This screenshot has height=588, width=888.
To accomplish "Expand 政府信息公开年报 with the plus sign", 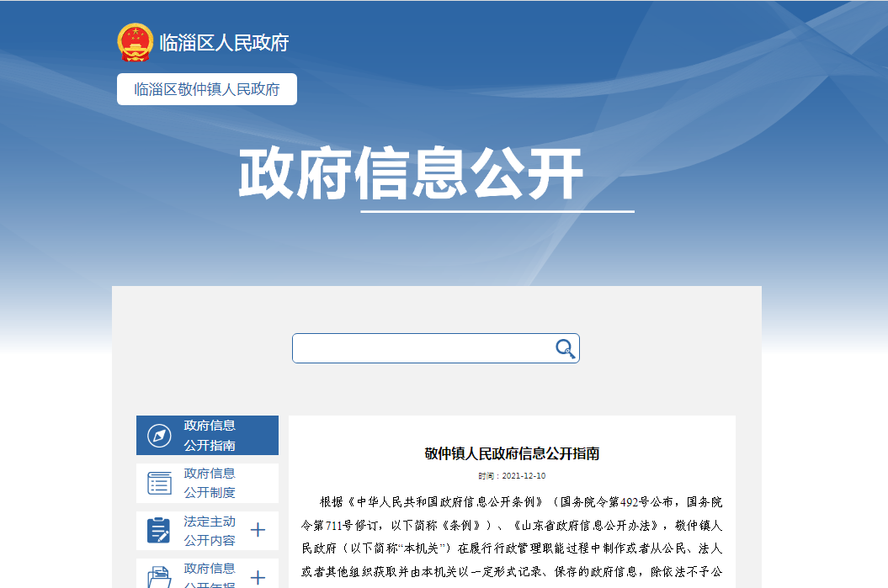I will [x=258, y=578].
